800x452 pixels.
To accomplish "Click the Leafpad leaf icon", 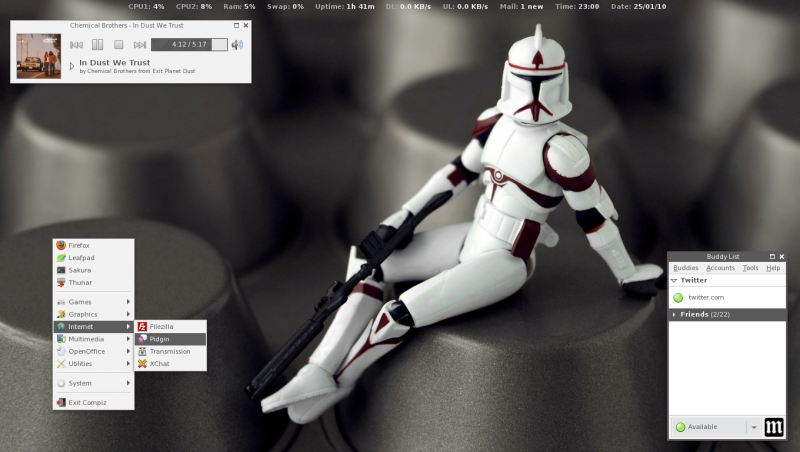I will tap(61, 258).
